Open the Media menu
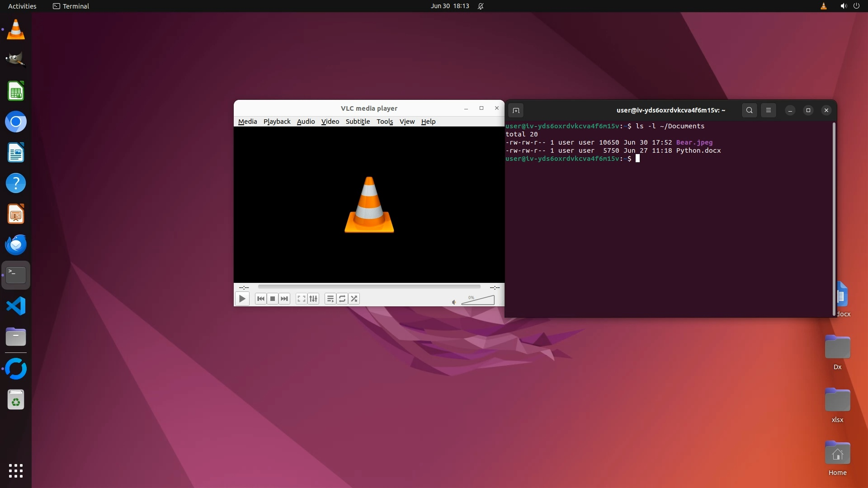 (x=247, y=122)
